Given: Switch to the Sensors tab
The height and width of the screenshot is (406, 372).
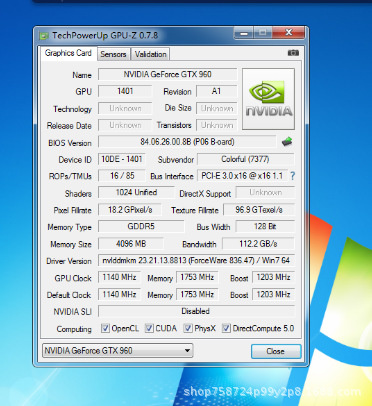Looking at the screenshot, I should (113, 54).
